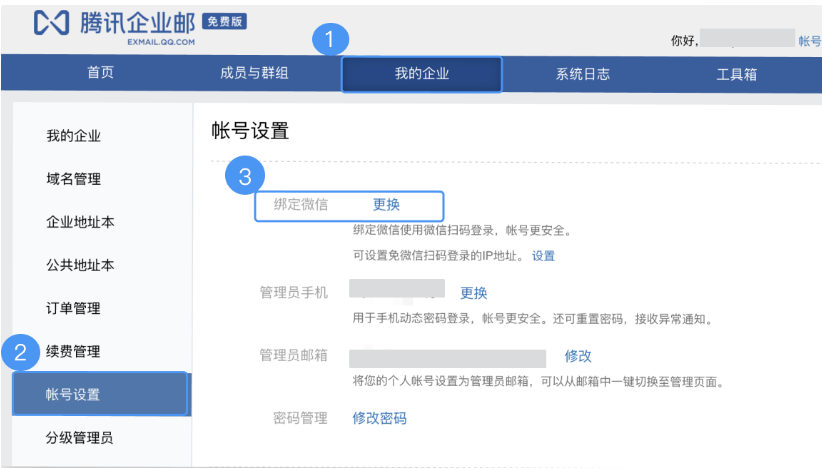Go to 订单管理 in the sidebar

point(73,308)
